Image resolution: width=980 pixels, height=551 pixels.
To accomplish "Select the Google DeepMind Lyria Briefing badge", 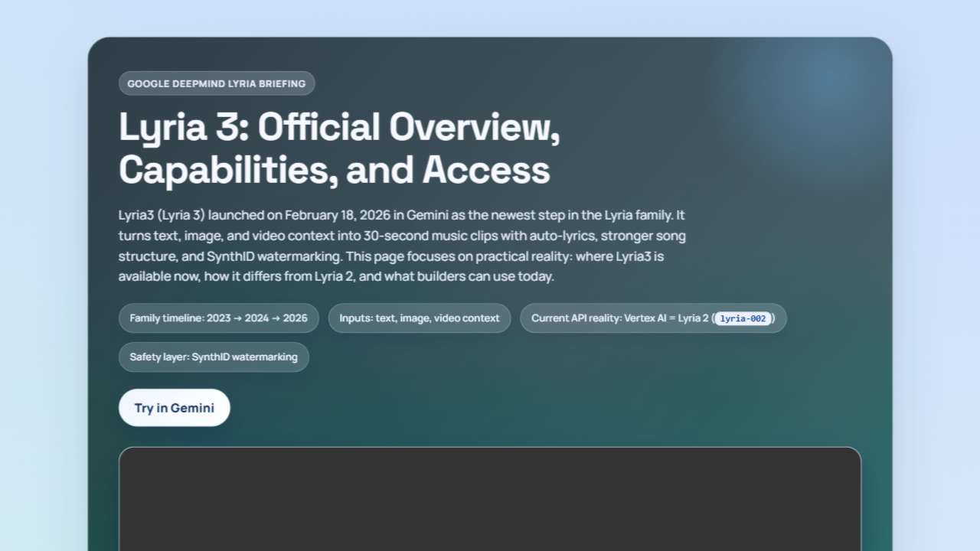I will point(216,83).
